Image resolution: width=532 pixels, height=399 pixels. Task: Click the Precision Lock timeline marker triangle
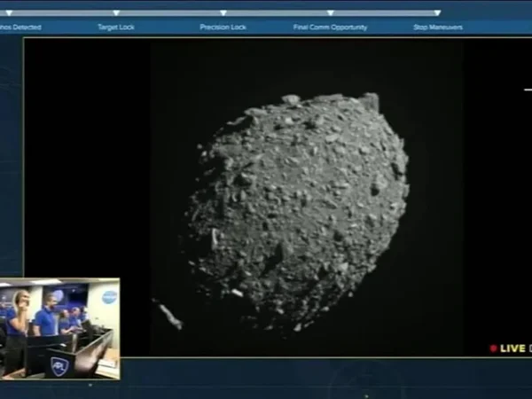pyautogui.click(x=223, y=13)
